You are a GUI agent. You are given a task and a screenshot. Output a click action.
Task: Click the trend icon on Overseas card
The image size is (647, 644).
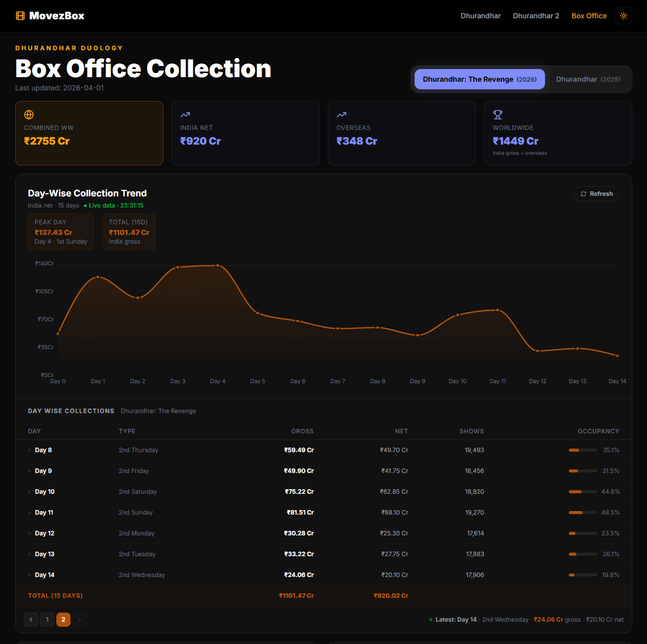point(342,115)
